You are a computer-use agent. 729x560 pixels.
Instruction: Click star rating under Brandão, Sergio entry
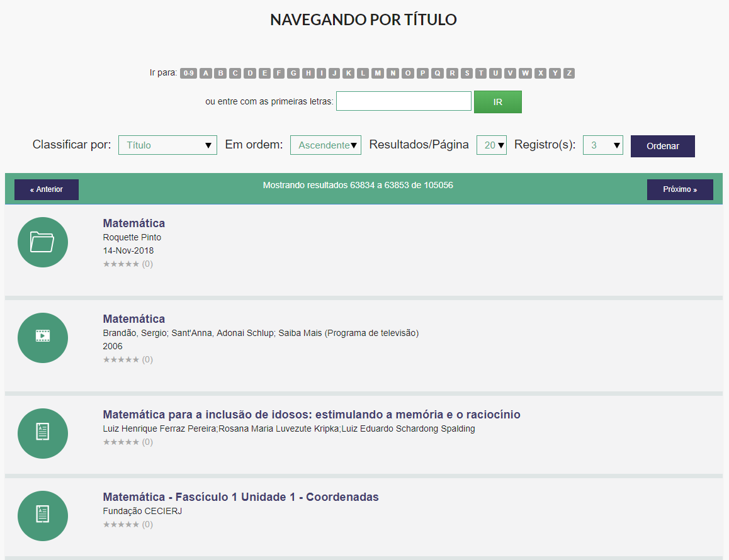click(x=121, y=360)
